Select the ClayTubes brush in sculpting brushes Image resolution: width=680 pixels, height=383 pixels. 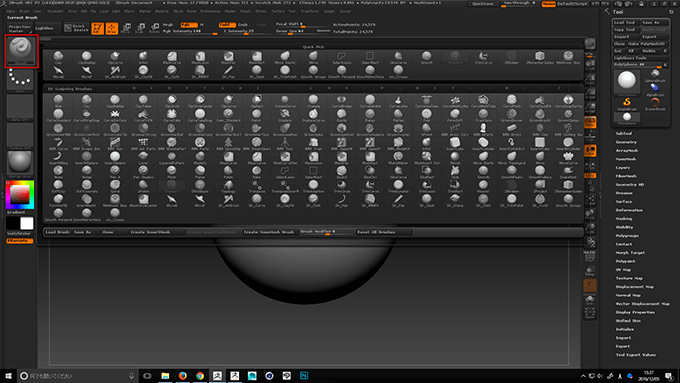[x=143, y=101]
